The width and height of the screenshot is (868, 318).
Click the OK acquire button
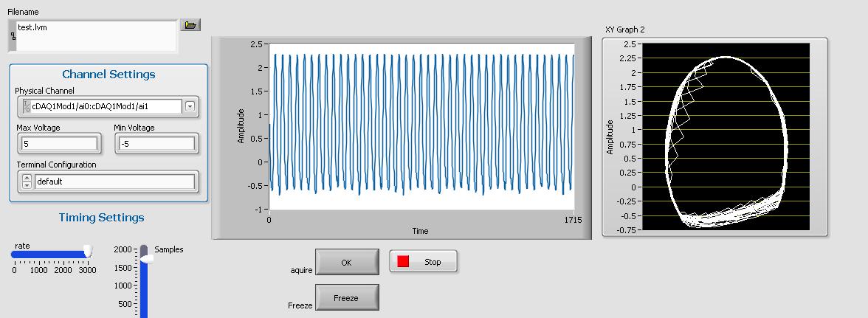[347, 262]
